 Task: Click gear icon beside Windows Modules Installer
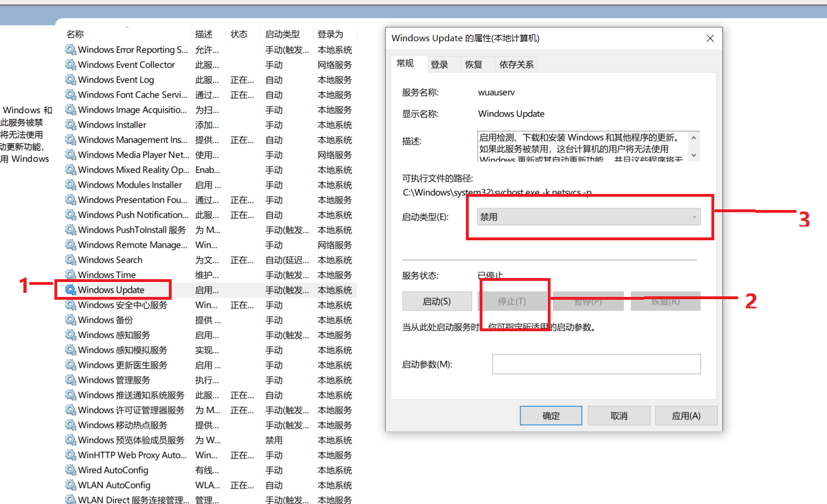point(70,185)
